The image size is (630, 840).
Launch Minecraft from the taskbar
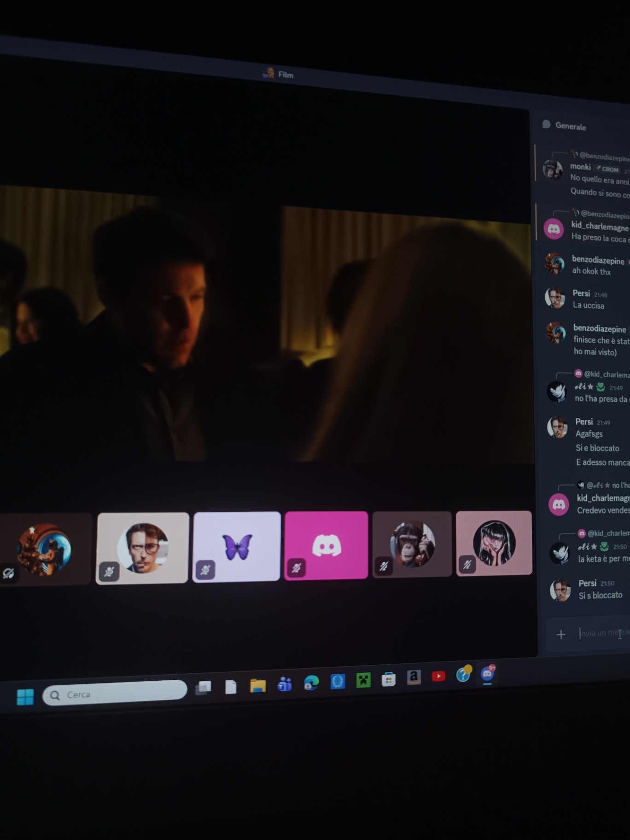coord(363,680)
